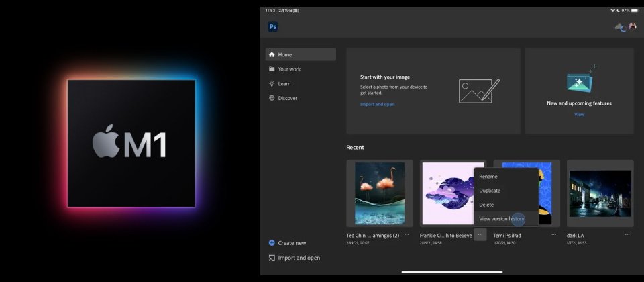Open more options for Temi Ps iPad

pos(553,234)
